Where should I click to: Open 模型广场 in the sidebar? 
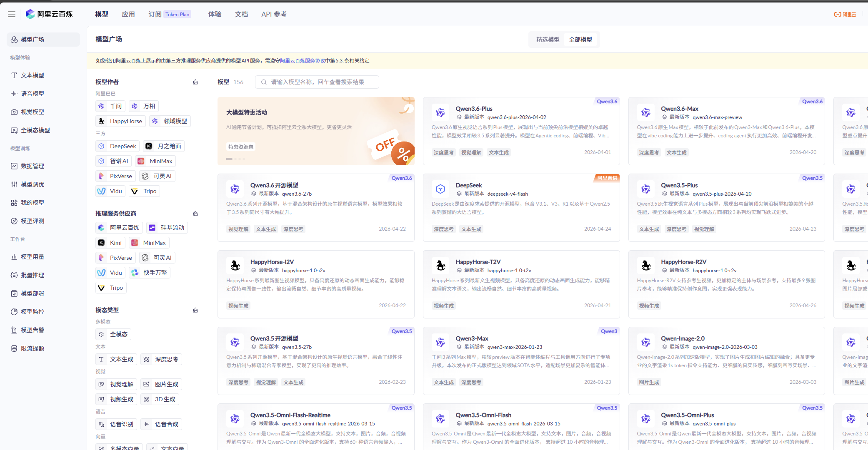point(43,40)
